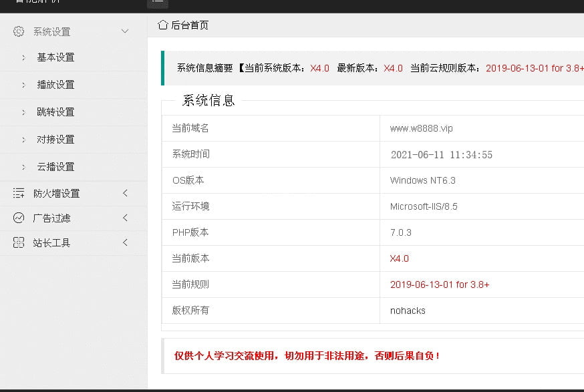Open the 播放设置 menu item
This screenshot has height=392, width=584.
point(55,85)
